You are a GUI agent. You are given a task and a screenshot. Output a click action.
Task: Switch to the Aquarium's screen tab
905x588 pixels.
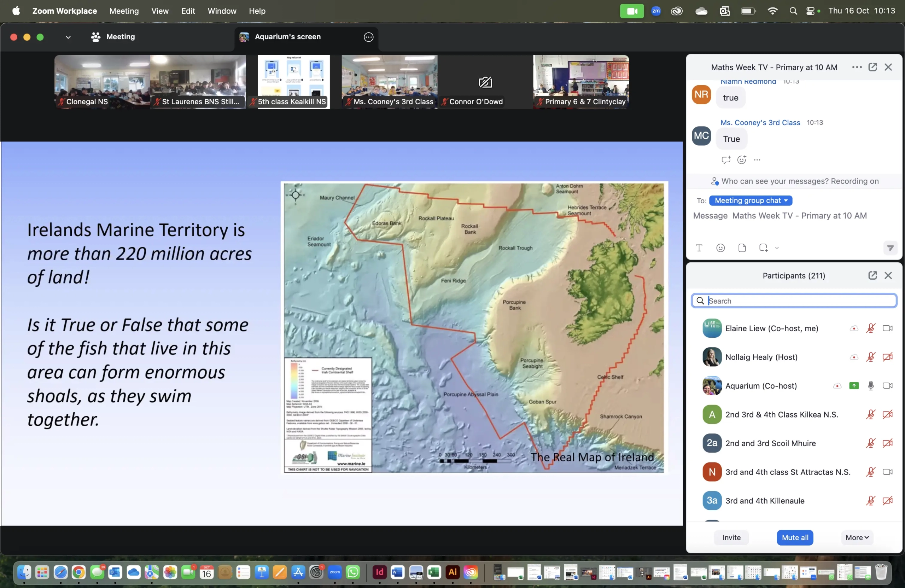click(x=287, y=37)
